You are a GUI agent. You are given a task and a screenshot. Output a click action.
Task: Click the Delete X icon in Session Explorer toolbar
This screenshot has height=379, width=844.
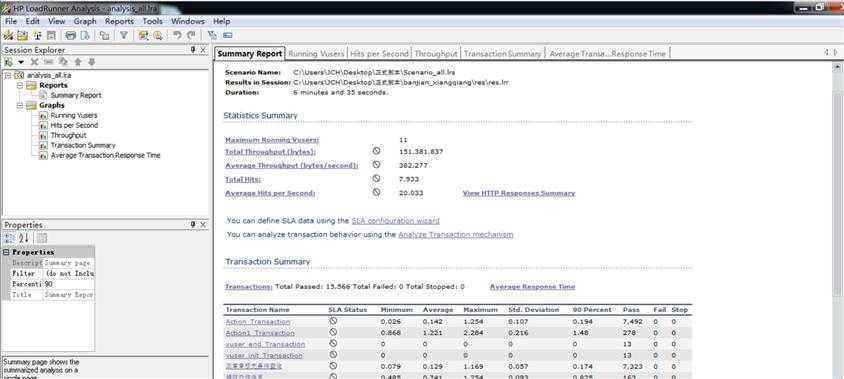tap(34, 62)
